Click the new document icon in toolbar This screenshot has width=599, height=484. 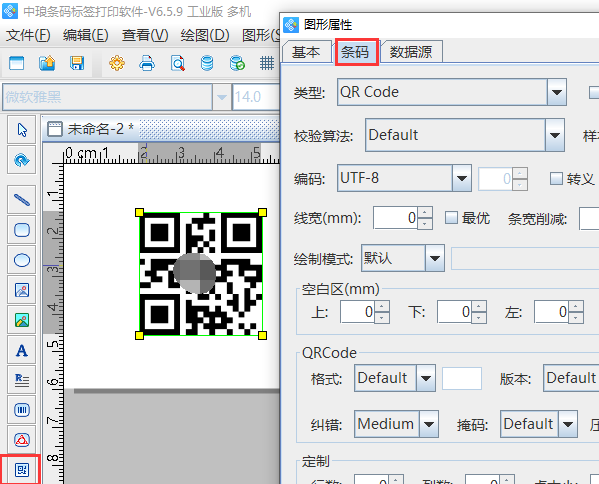[x=16, y=63]
